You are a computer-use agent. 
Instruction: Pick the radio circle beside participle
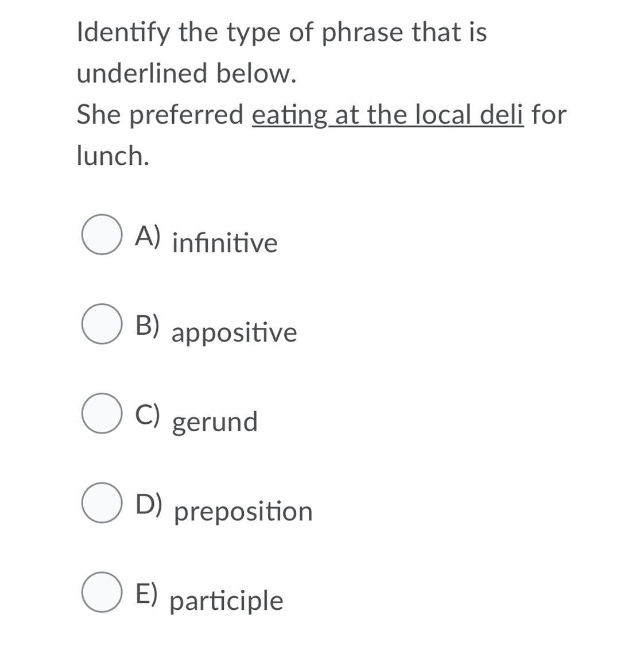tap(102, 592)
